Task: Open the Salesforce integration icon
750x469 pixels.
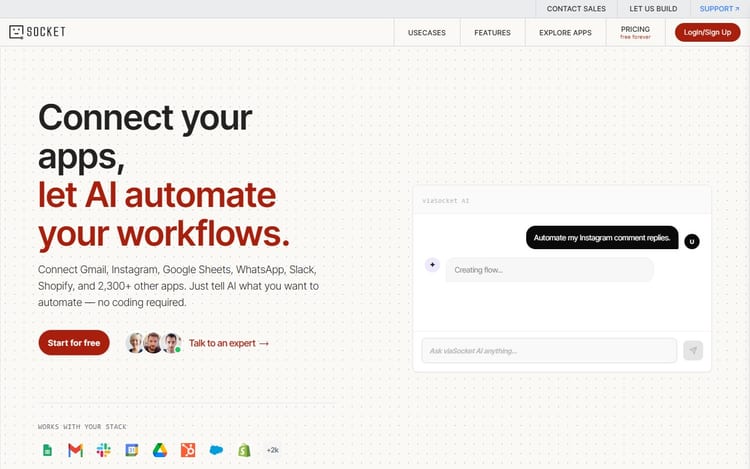Action: click(216, 450)
